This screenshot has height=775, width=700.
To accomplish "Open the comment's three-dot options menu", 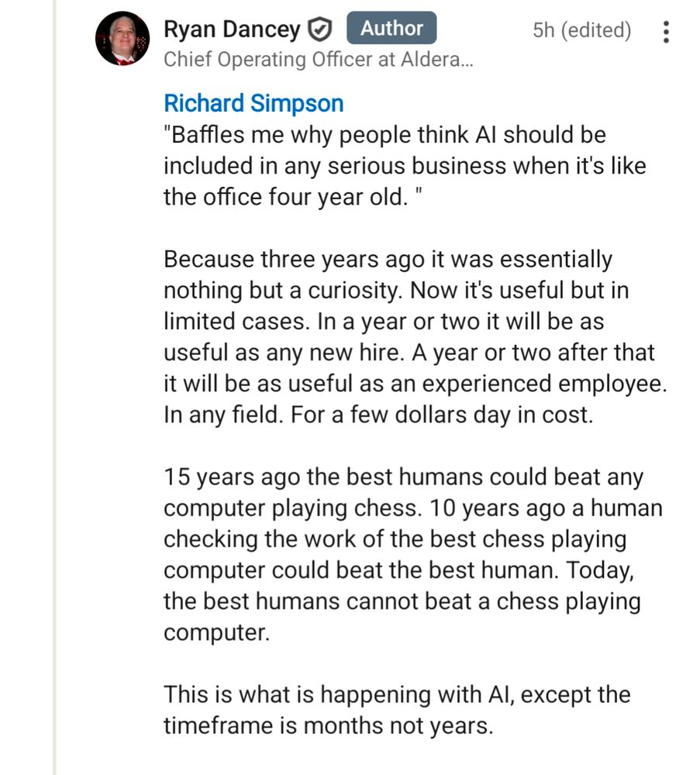I will pos(665,32).
